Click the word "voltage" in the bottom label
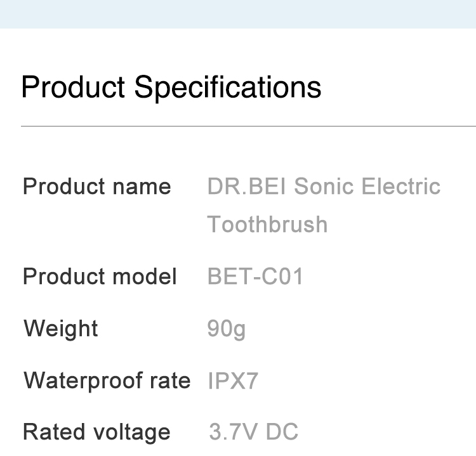 131,433
